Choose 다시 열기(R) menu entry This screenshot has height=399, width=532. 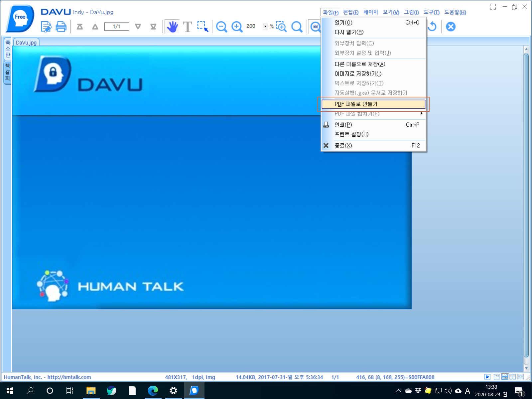pyautogui.click(x=373, y=32)
